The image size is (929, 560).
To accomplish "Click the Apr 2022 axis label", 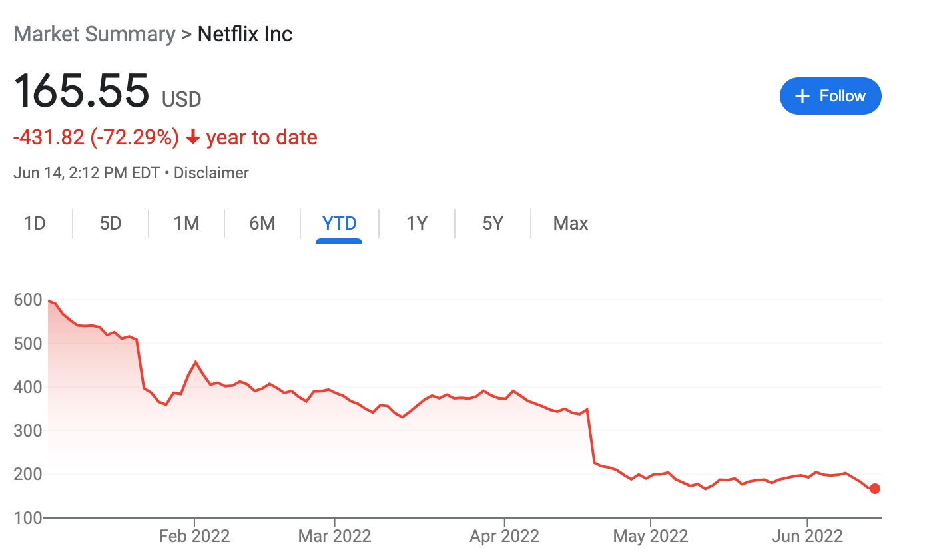I will point(504,536).
